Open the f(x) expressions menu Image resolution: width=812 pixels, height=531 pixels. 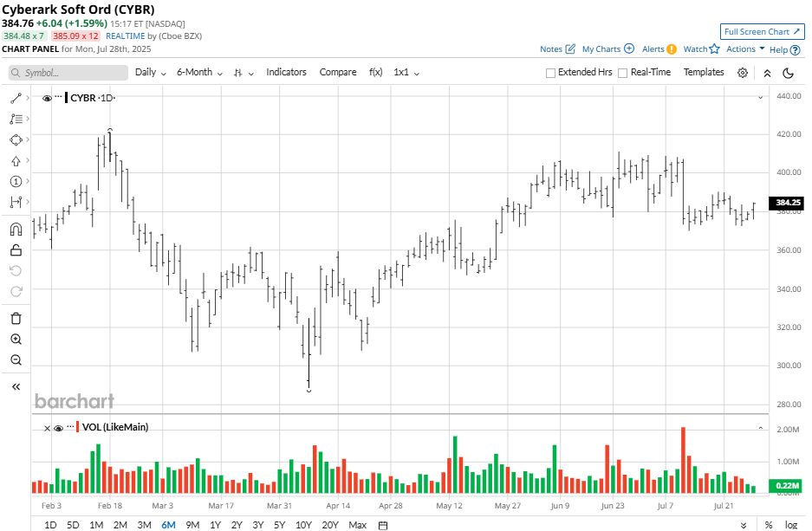click(x=375, y=73)
